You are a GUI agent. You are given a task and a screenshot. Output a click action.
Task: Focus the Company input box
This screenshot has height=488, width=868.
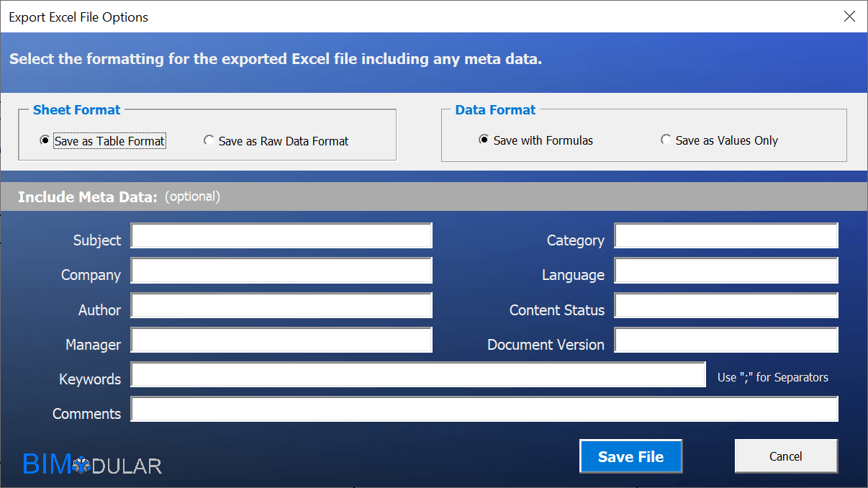(281, 271)
